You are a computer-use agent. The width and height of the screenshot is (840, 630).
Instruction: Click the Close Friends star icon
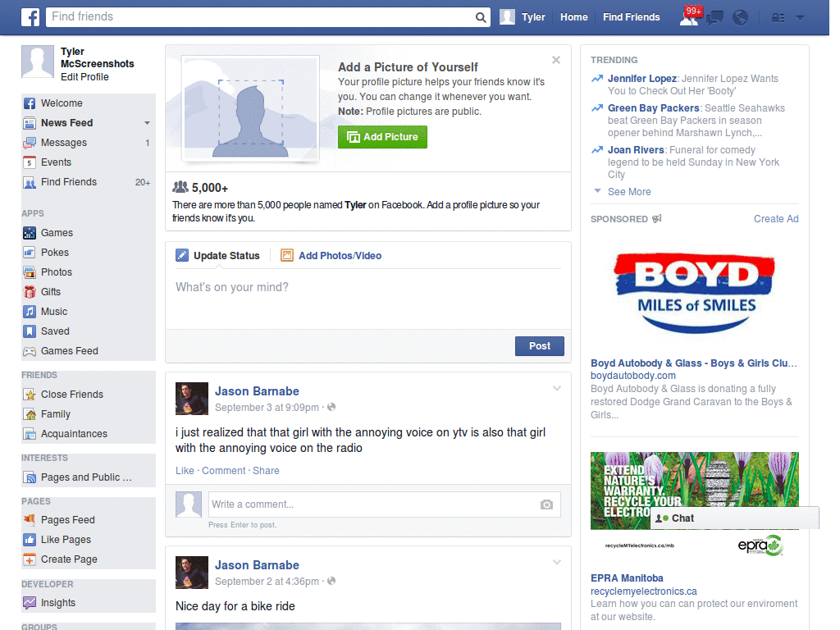click(x=30, y=395)
